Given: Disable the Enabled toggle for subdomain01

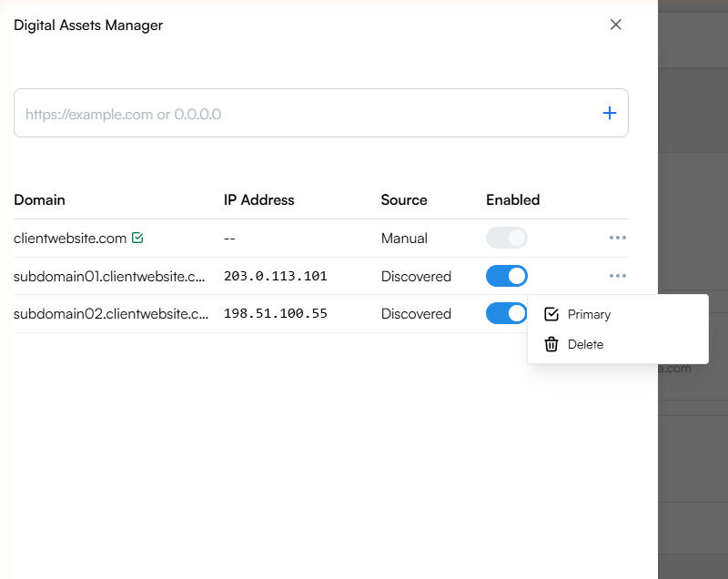Looking at the screenshot, I should click(x=507, y=276).
